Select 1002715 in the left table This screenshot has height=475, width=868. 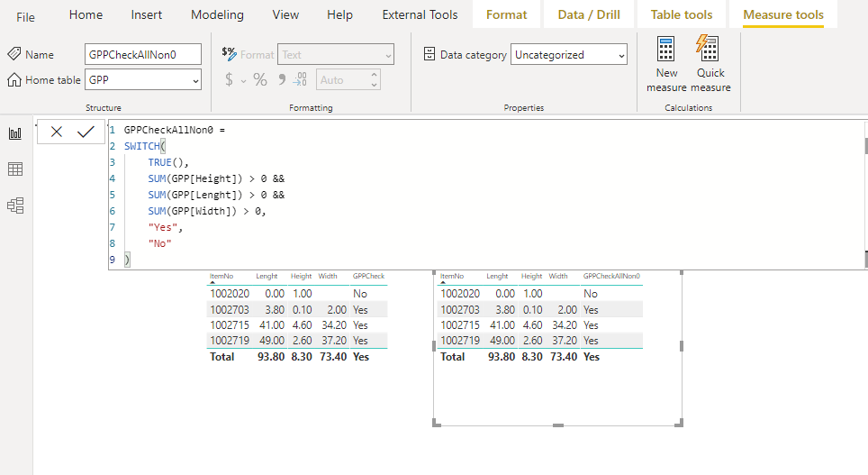[x=230, y=325]
